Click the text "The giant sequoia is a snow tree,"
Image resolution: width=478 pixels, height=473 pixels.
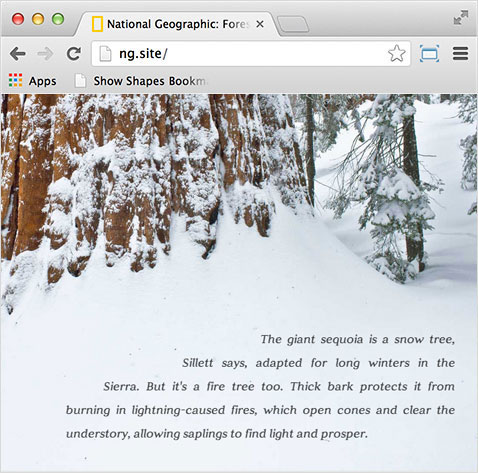tap(358, 339)
